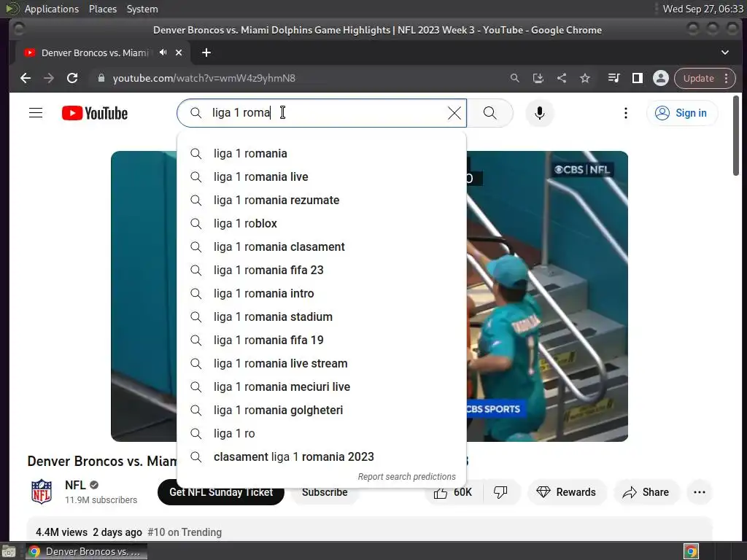Mute the tab via its speaker icon
This screenshot has width=747, height=560.
click(163, 52)
